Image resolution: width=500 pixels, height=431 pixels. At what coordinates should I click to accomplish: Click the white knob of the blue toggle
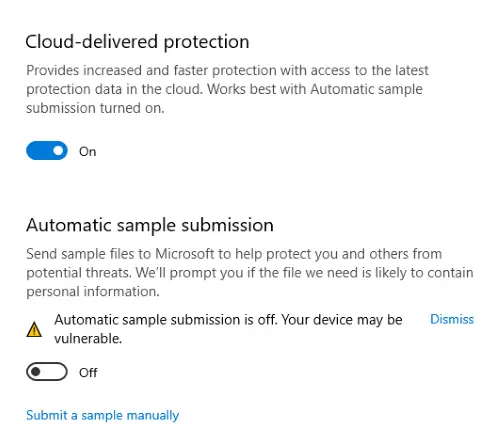click(x=58, y=151)
